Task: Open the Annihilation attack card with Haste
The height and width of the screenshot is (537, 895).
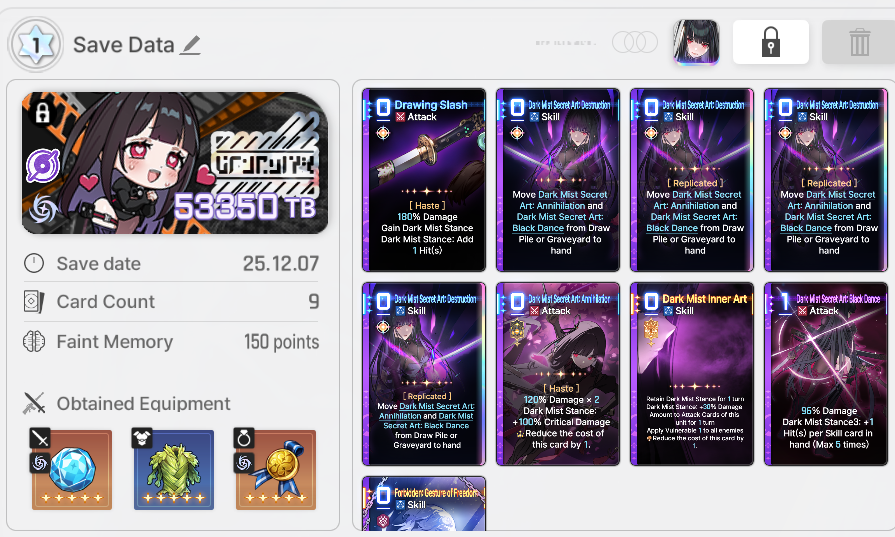Action: (x=558, y=374)
